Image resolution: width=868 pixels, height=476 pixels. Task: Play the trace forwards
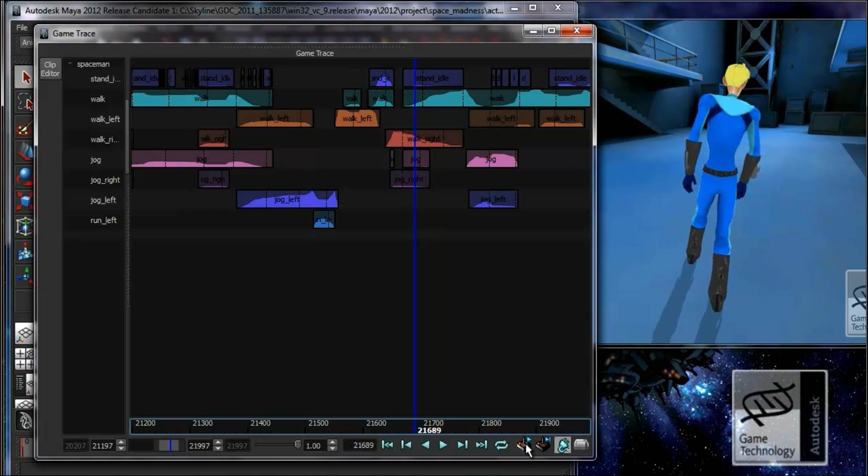coord(443,445)
